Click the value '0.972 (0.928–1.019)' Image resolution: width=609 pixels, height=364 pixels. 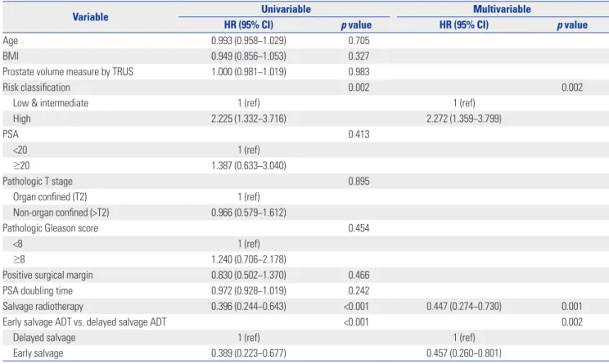pyautogui.click(x=249, y=290)
